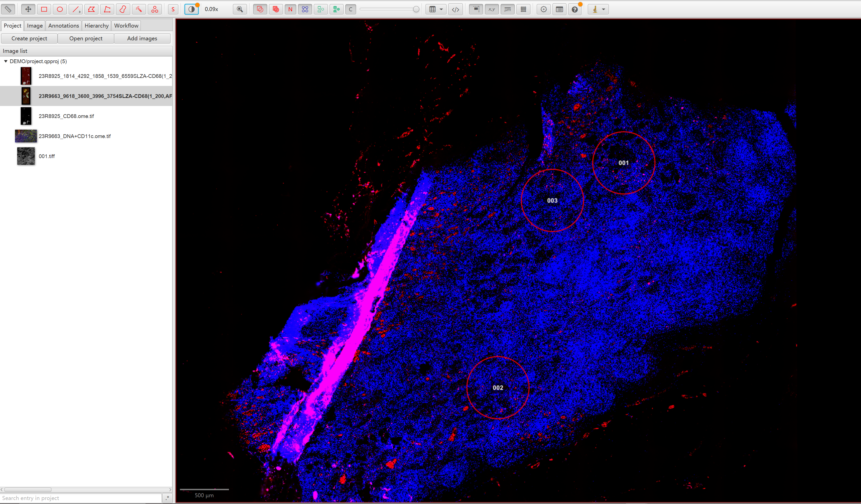Select the Wand tool
Image resolution: width=861 pixels, height=504 pixels.
point(139,9)
